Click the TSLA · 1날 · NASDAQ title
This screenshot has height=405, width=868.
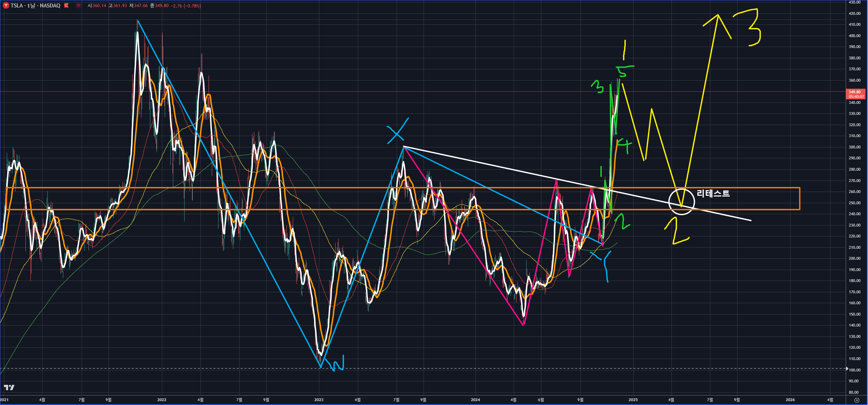35,6
